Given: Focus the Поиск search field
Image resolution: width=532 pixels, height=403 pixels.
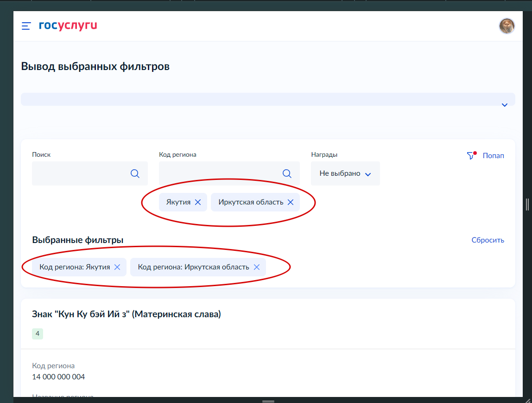Looking at the screenshot, I should [x=79, y=173].
